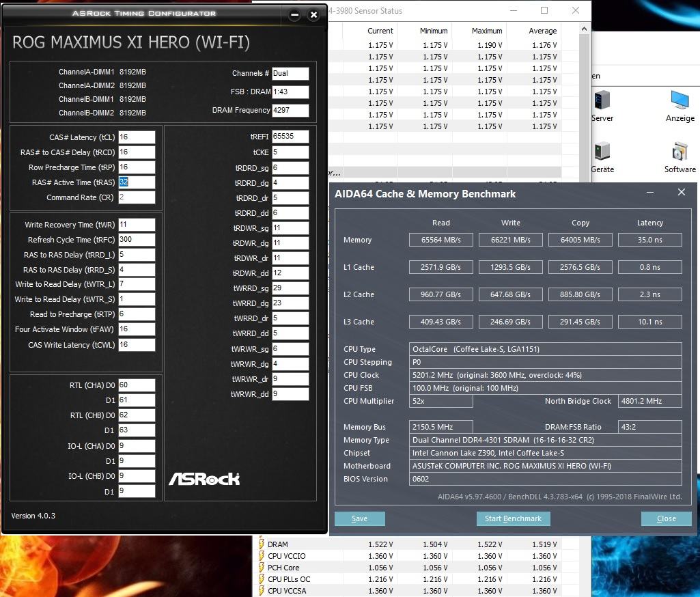Click the tRDWR_dd field showing 12
Viewport: 700px width, 597px height.
coord(290,273)
